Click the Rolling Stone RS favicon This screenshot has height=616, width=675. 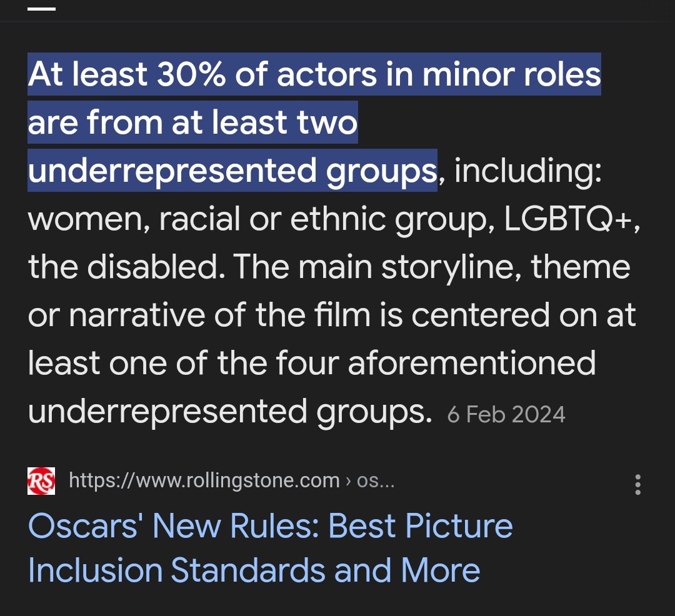click(x=41, y=481)
